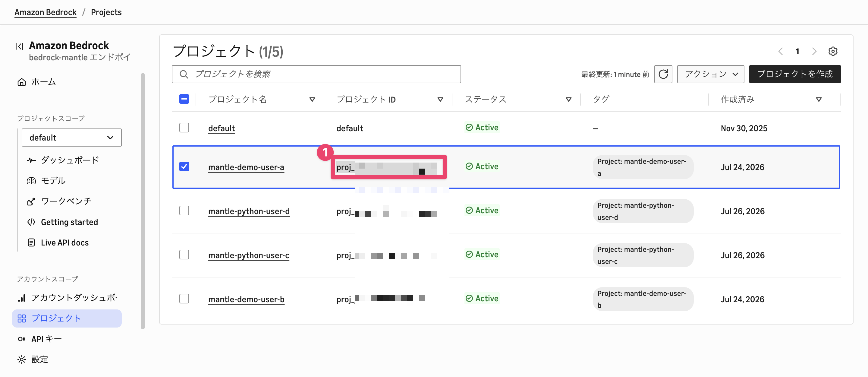Open the mantle-demo-user-a project link
This screenshot has height=377, width=868.
point(246,167)
